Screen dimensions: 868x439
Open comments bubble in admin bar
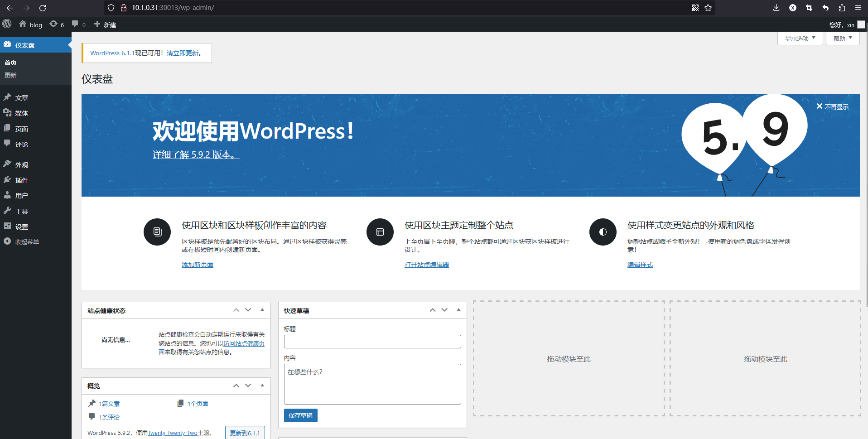click(78, 24)
